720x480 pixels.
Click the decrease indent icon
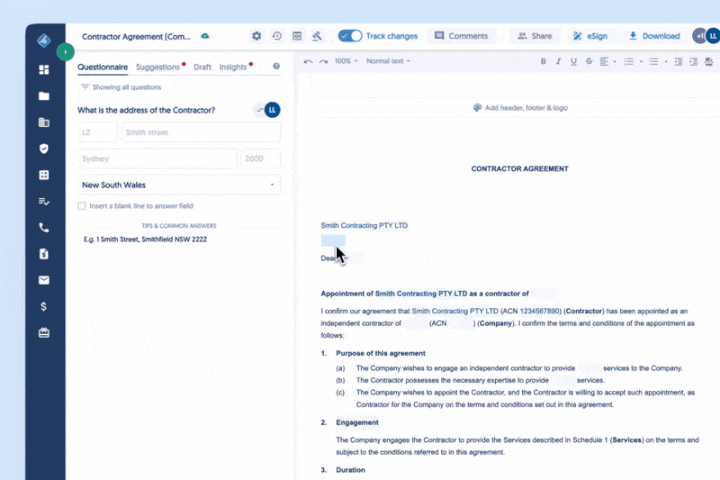coord(678,61)
